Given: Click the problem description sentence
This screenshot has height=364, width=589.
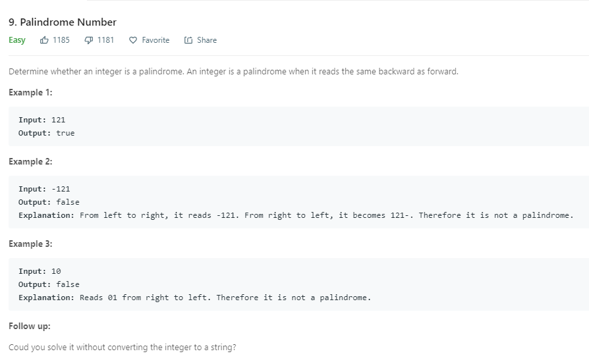Looking at the screenshot, I should click(x=233, y=72).
